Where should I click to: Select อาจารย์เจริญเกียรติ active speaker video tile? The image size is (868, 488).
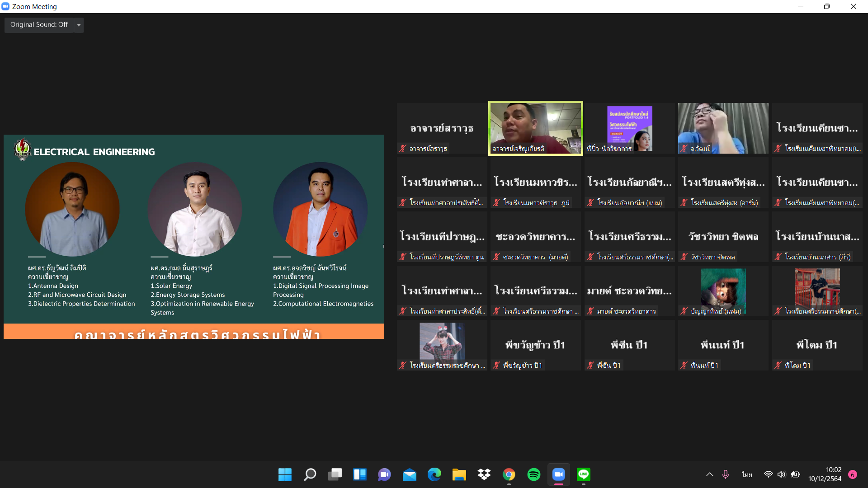point(535,128)
